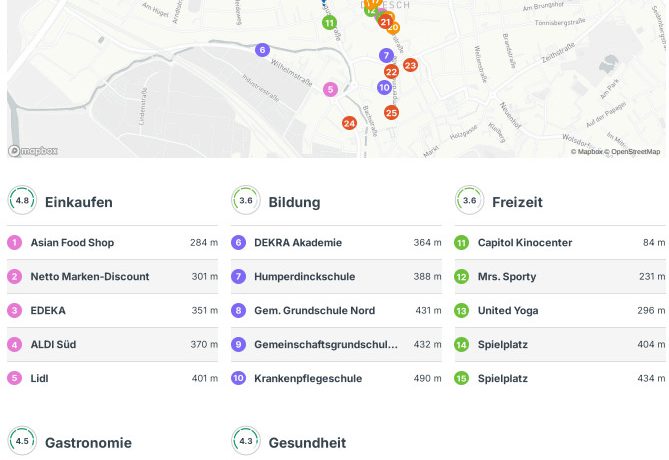Select the Spielplatz 434 m entry
This screenshot has width=669, height=460.
click(x=560, y=378)
